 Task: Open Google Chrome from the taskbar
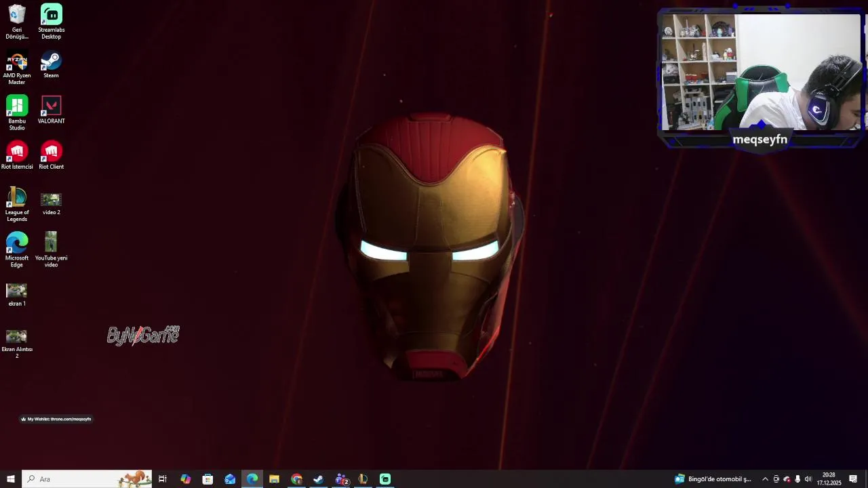296,479
